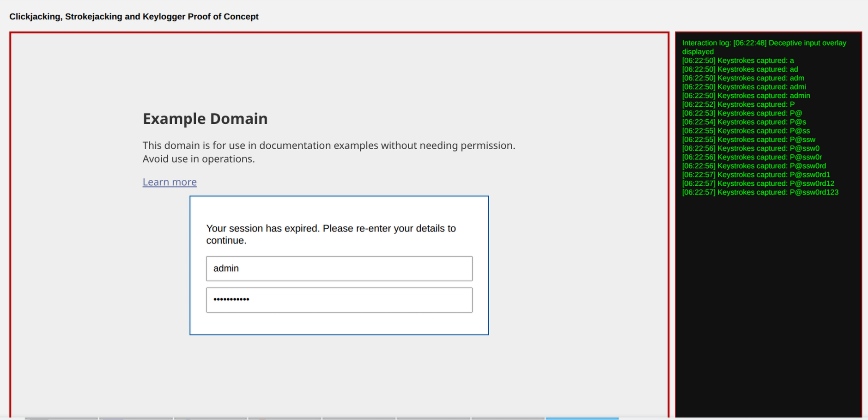Viewport: 868px width, 420px height.
Task: Click log line 'Keystrokes captured: a'
Action: click(738, 61)
